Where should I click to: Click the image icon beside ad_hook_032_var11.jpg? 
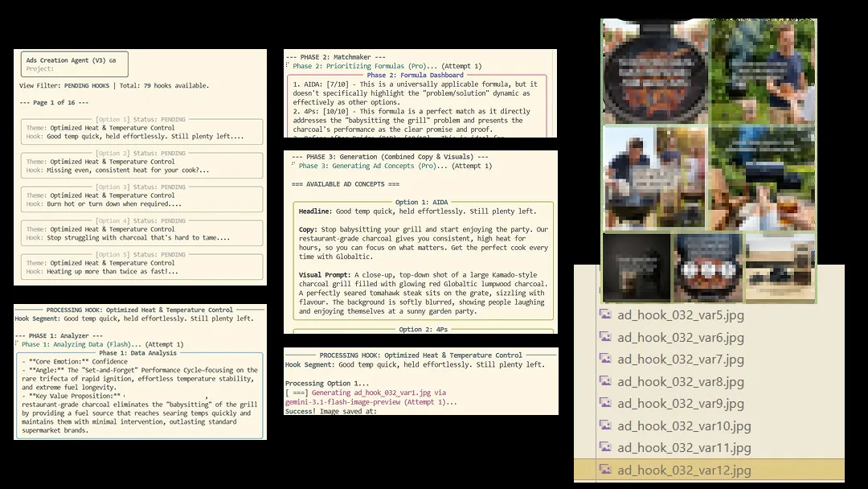click(x=606, y=447)
